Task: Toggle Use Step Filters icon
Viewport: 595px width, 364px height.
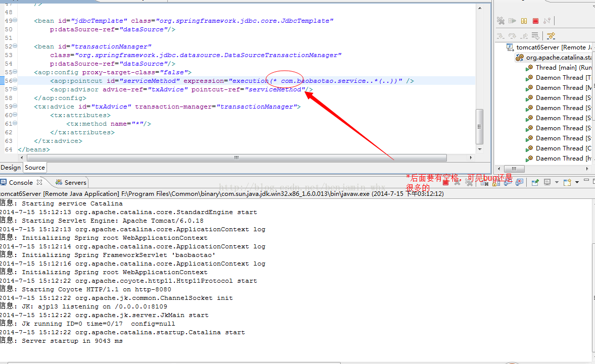Action: tap(551, 36)
